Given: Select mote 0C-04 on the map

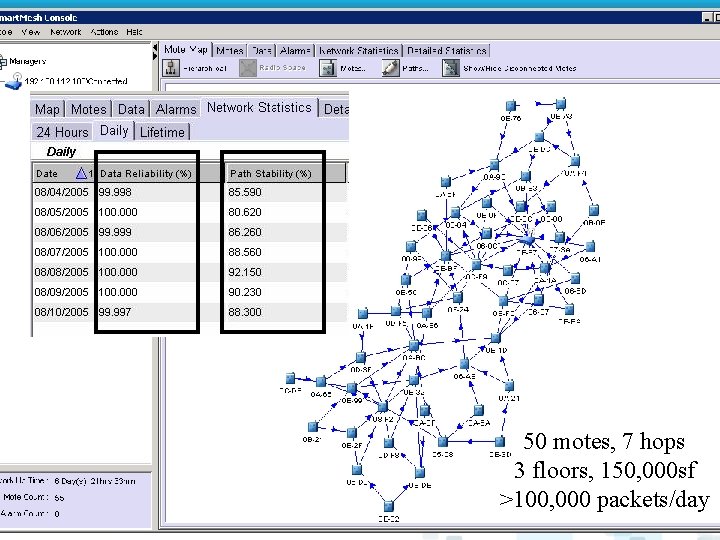Looking at the screenshot, I should click(x=455, y=212).
